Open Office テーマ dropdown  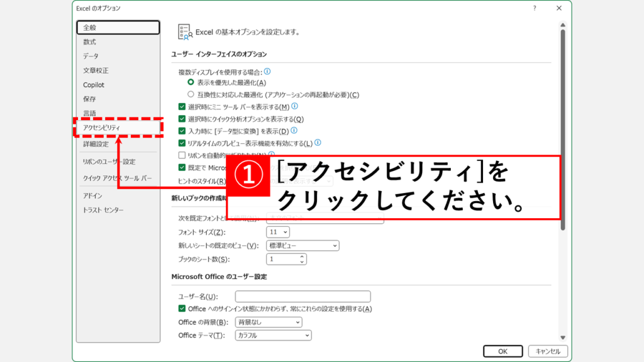pyautogui.click(x=273, y=336)
